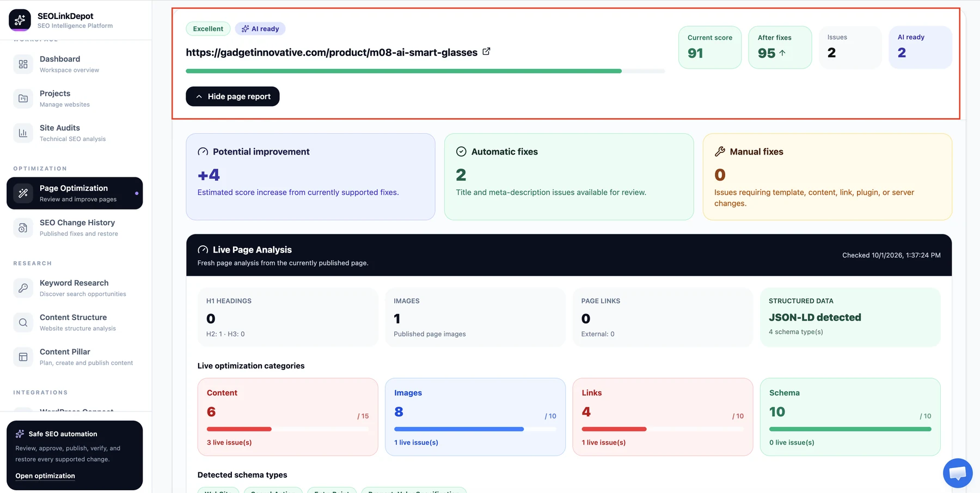Image resolution: width=980 pixels, height=493 pixels.
Task: Select Keyword Research menu item
Action: point(75,288)
